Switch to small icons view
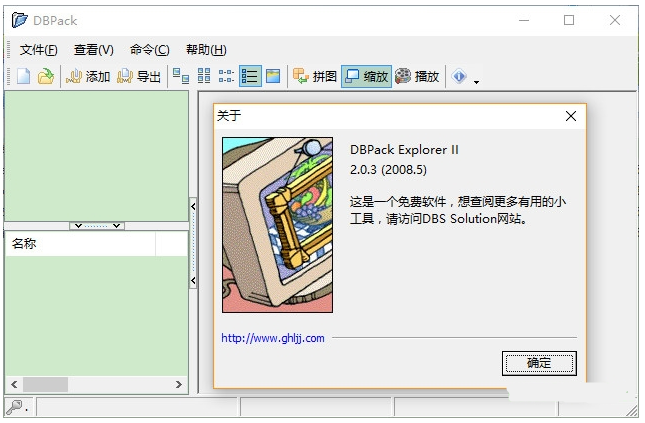Viewport: 645px width, 423px height. pyautogui.click(x=226, y=76)
